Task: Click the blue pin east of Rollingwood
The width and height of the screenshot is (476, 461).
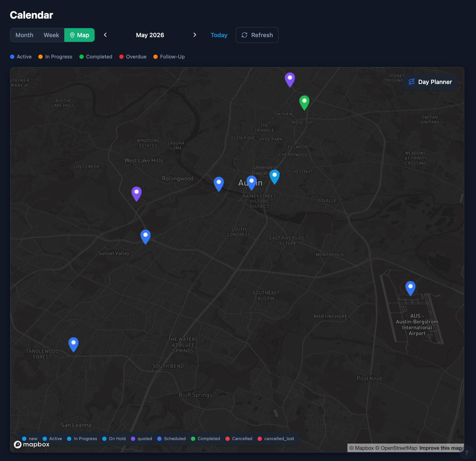Action: click(219, 184)
